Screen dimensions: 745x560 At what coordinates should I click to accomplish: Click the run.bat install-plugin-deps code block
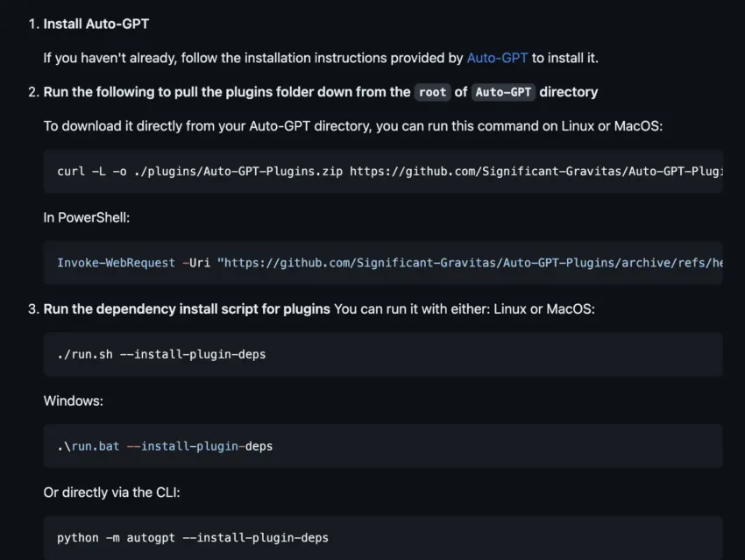[383, 446]
